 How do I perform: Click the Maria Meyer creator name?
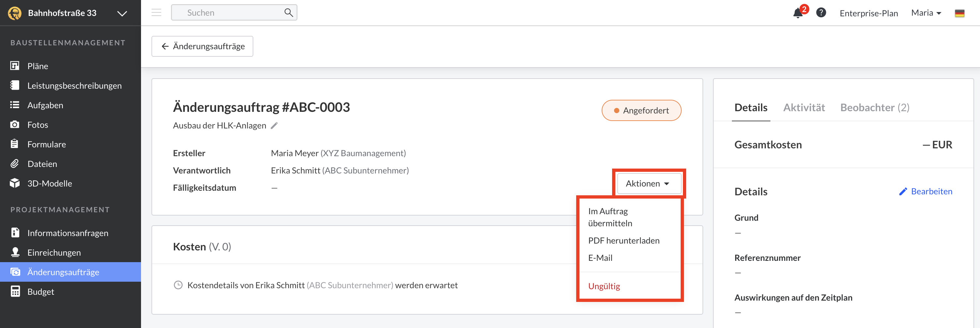tap(294, 153)
